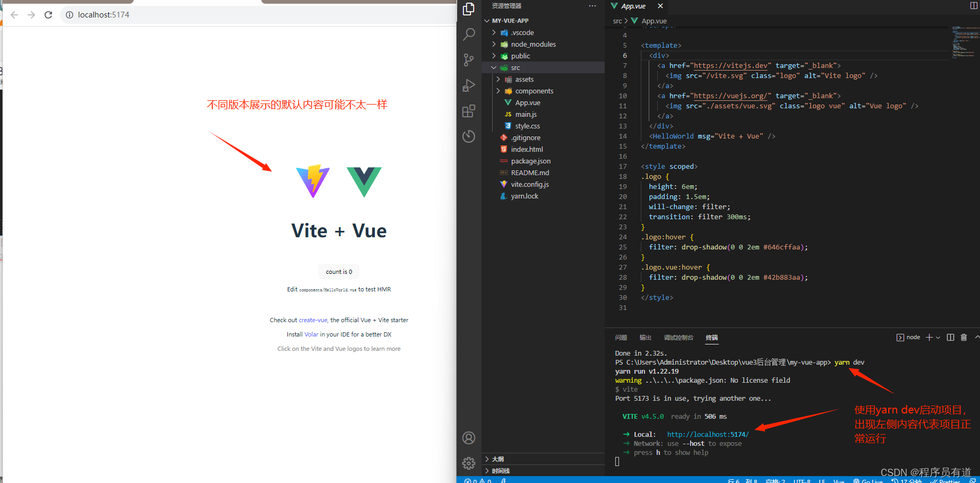The height and width of the screenshot is (483, 980).
Task: Open the clock history icon in activity bar
Action: [x=469, y=136]
